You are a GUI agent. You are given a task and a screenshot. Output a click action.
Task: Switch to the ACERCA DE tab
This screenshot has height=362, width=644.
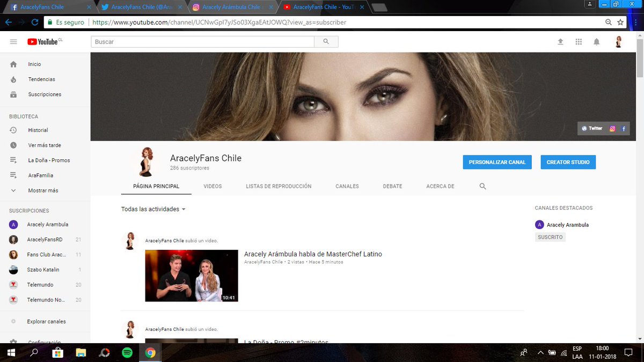pos(440,187)
